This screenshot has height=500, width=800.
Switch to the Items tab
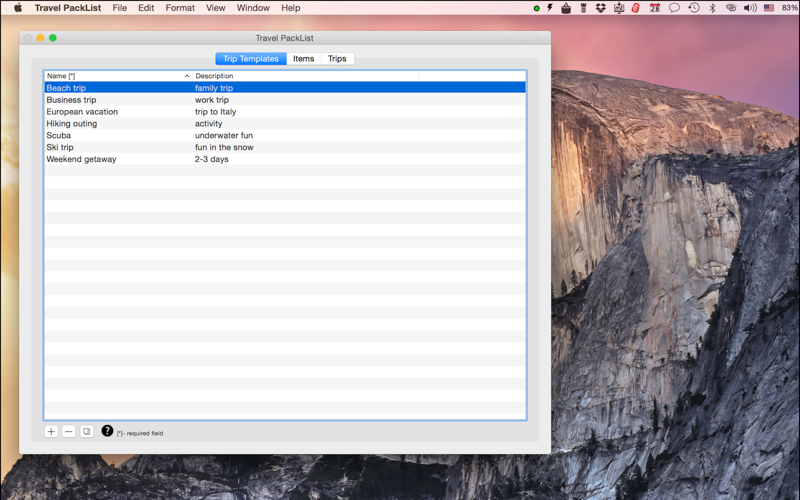[304, 59]
